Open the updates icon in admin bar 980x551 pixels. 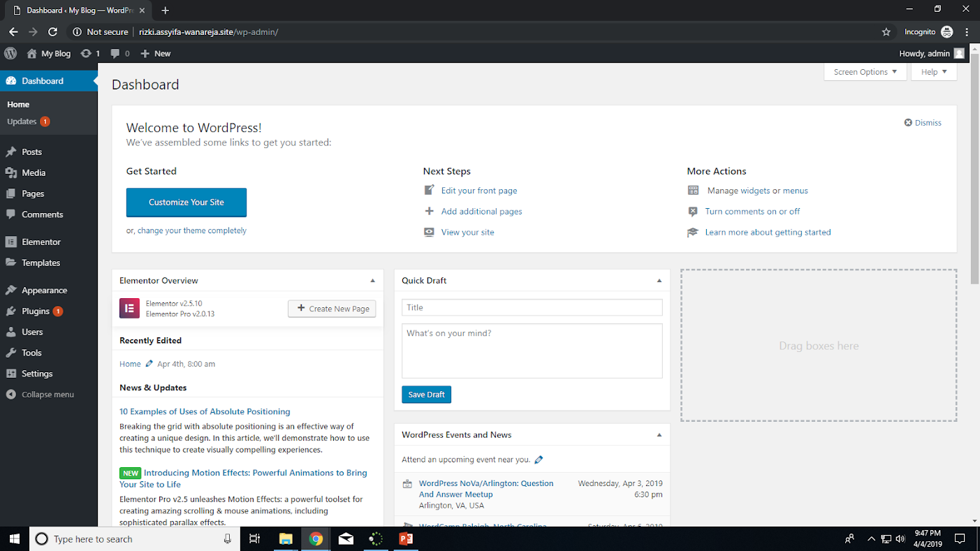tap(86, 53)
